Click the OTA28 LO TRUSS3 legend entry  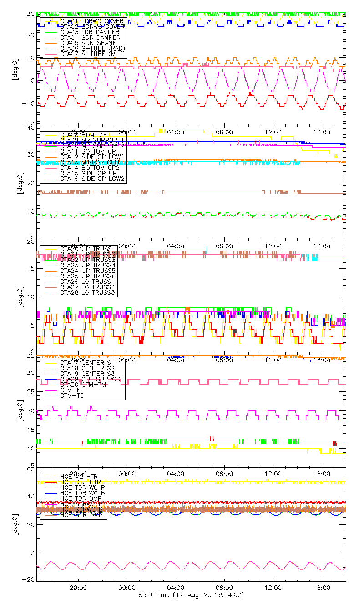pyautogui.click(x=88, y=292)
